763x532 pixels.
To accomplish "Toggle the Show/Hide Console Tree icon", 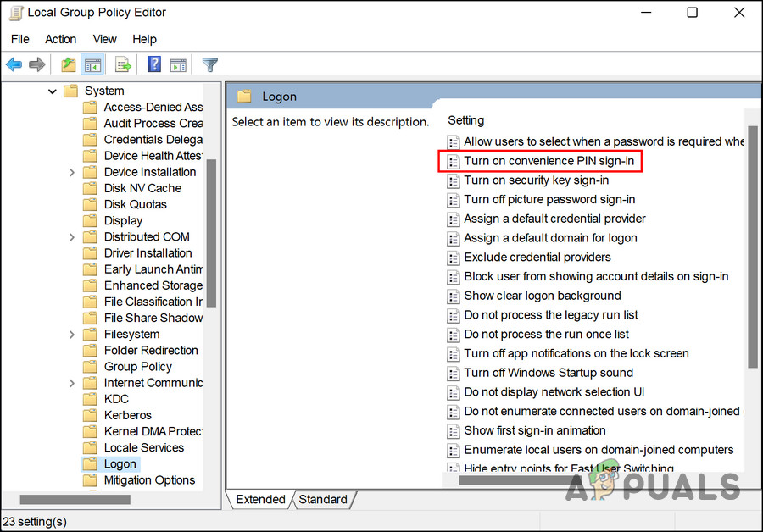I will point(93,64).
